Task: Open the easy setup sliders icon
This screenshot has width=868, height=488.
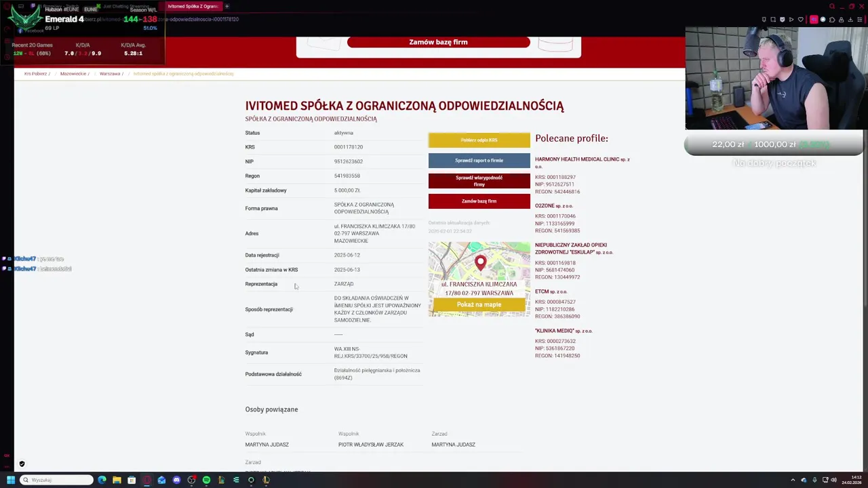Action: (x=860, y=20)
